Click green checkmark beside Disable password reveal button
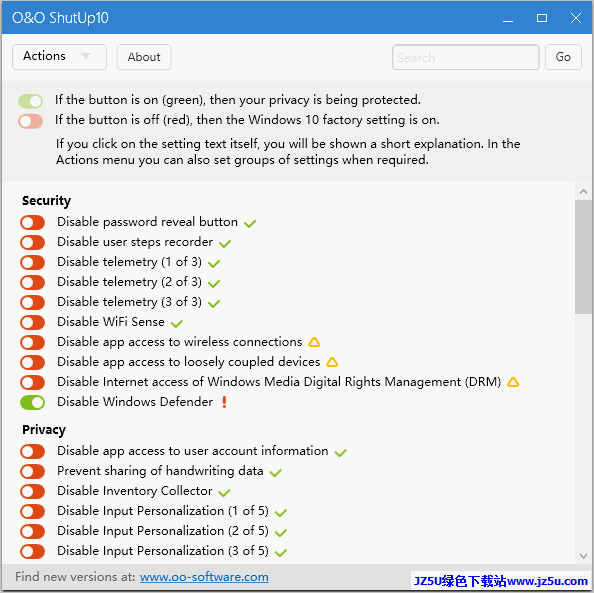The height and width of the screenshot is (593, 594). 250,224
